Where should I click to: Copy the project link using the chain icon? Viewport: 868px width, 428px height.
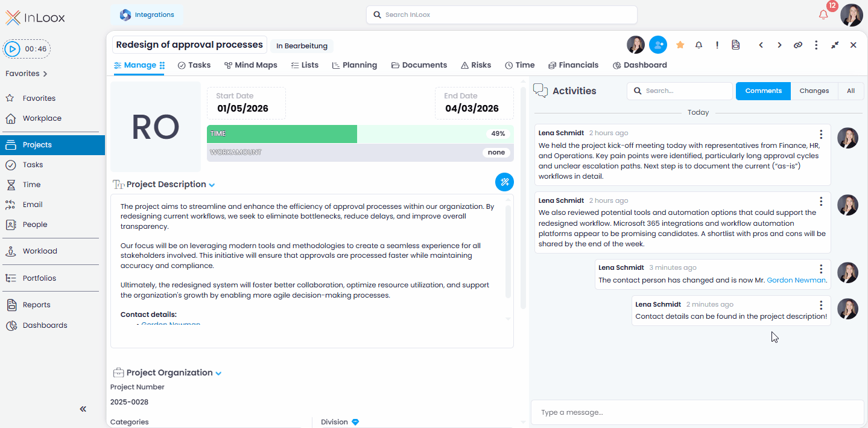tap(797, 45)
